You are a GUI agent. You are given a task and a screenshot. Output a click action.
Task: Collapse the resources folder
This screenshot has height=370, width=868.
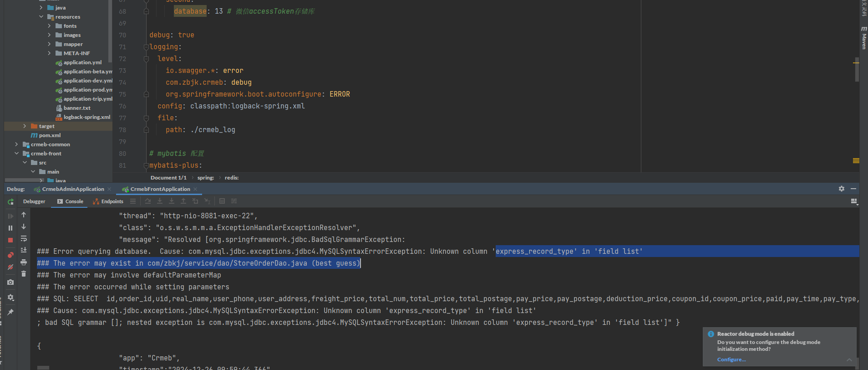41,17
